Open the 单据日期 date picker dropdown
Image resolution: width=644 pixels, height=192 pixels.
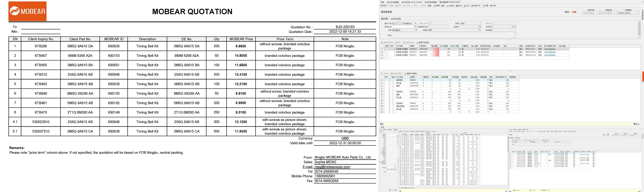[x=616, y=13]
